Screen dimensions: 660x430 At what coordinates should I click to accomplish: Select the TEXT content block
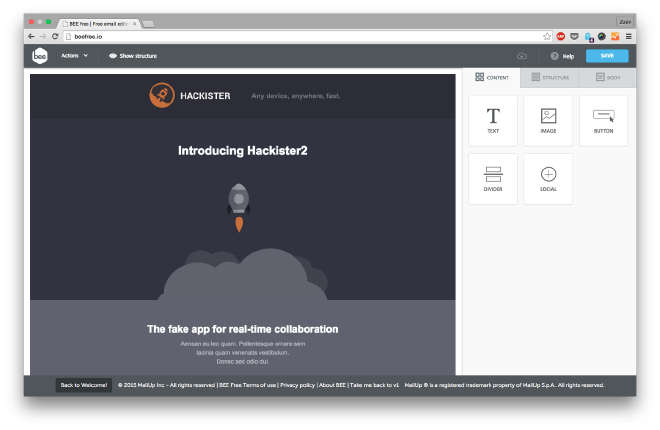pyautogui.click(x=493, y=121)
